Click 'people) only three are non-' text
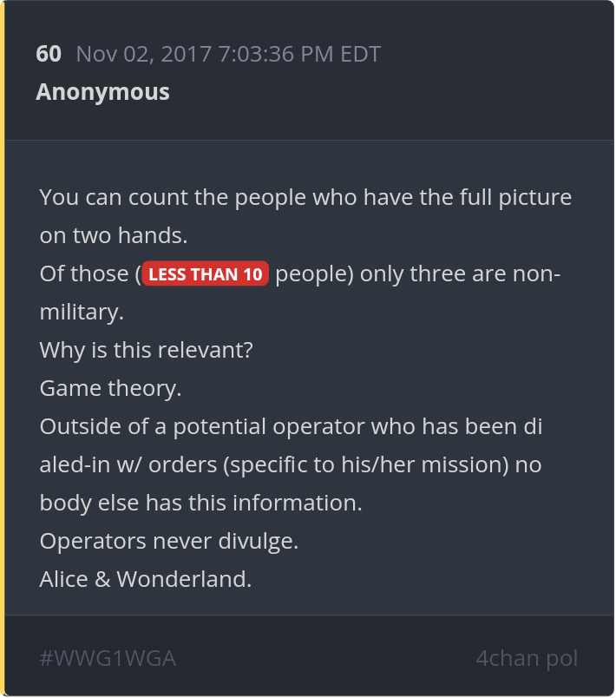 point(417,273)
